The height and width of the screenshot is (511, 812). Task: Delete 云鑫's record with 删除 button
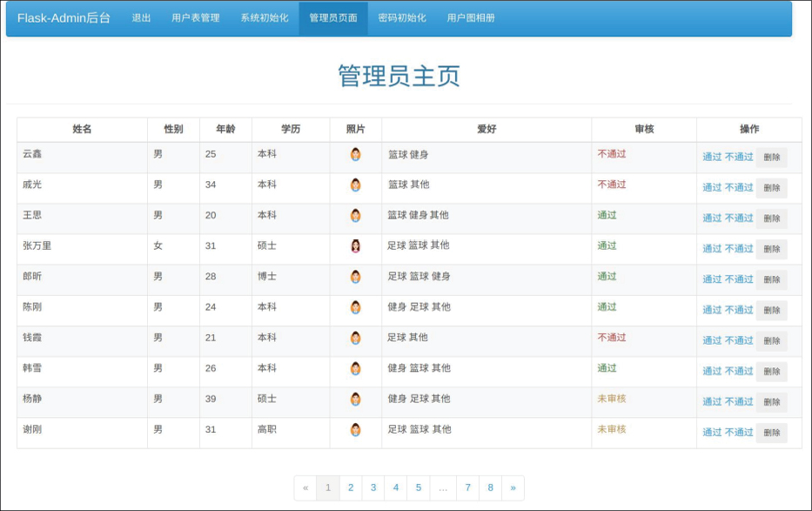pos(771,158)
